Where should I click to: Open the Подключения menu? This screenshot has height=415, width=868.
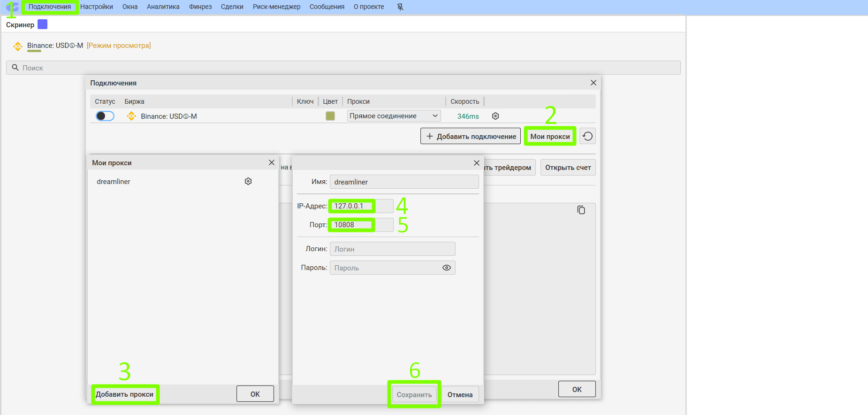(50, 7)
